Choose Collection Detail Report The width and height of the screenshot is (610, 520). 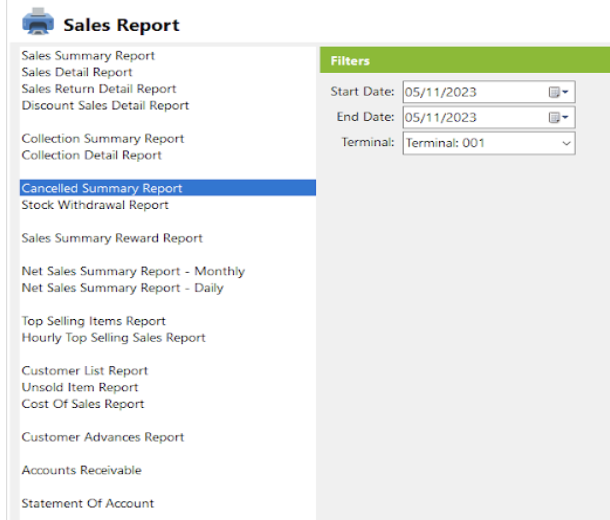coord(91,155)
